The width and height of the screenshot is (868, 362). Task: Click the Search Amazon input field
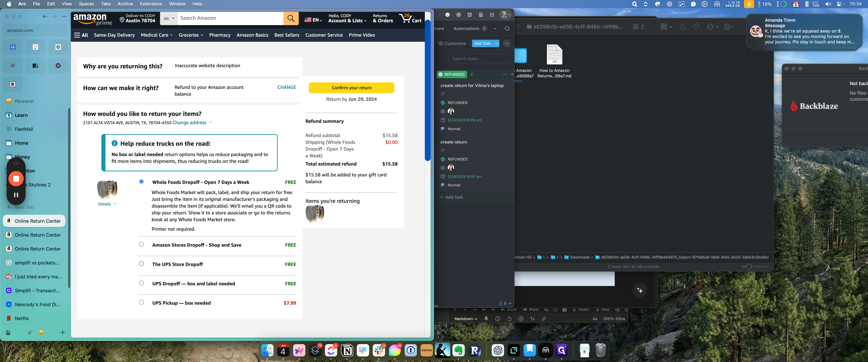coord(231,18)
